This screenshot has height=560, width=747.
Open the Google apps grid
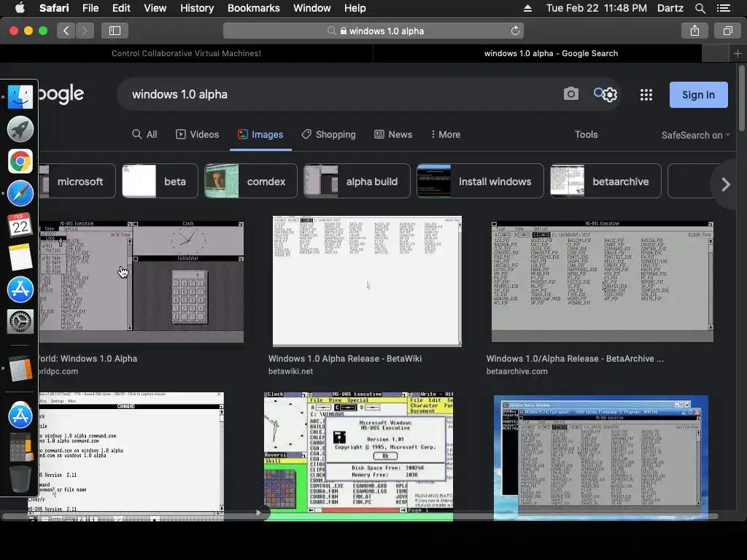tap(646, 95)
